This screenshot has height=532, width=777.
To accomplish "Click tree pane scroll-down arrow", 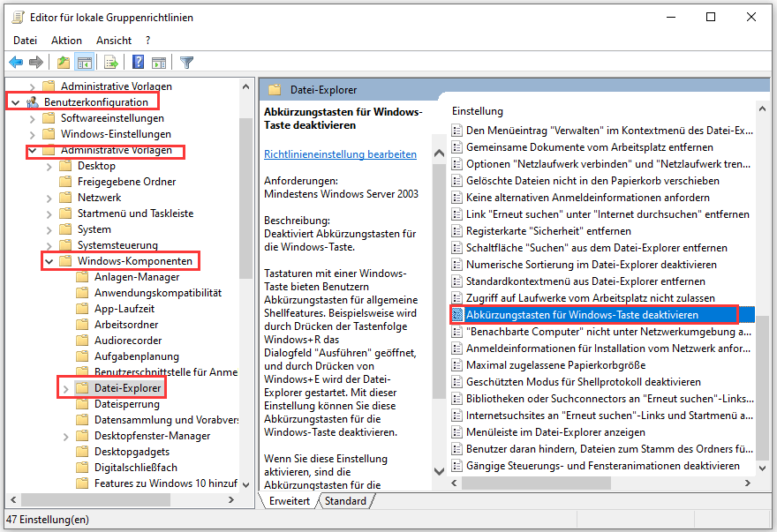I will [x=246, y=484].
